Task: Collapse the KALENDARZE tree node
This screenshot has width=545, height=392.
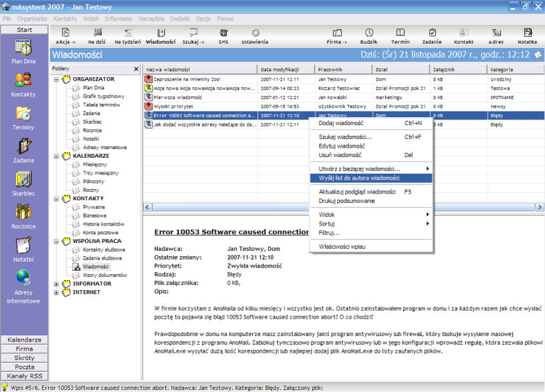Action: (56, 156)
